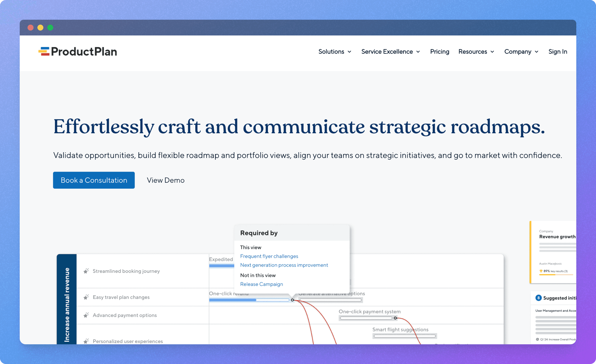
Task: Open the View Demo link
Action: (x=166, y=180)
